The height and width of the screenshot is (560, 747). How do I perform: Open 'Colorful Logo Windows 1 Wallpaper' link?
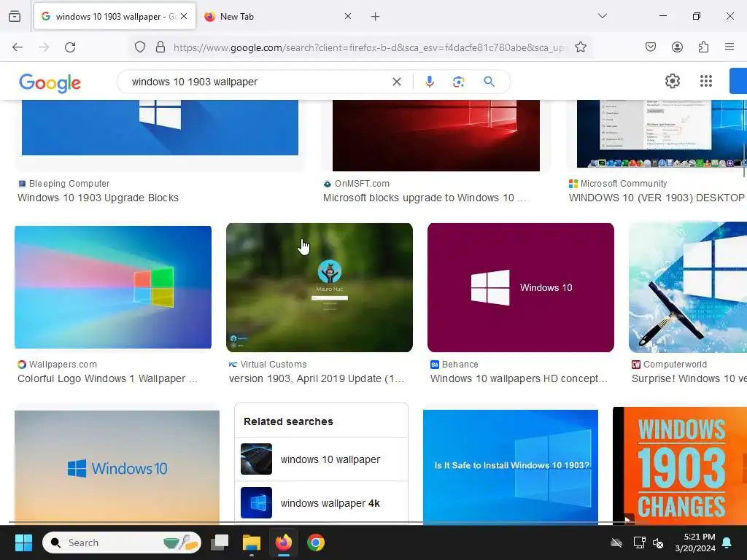tap(107, 379)
